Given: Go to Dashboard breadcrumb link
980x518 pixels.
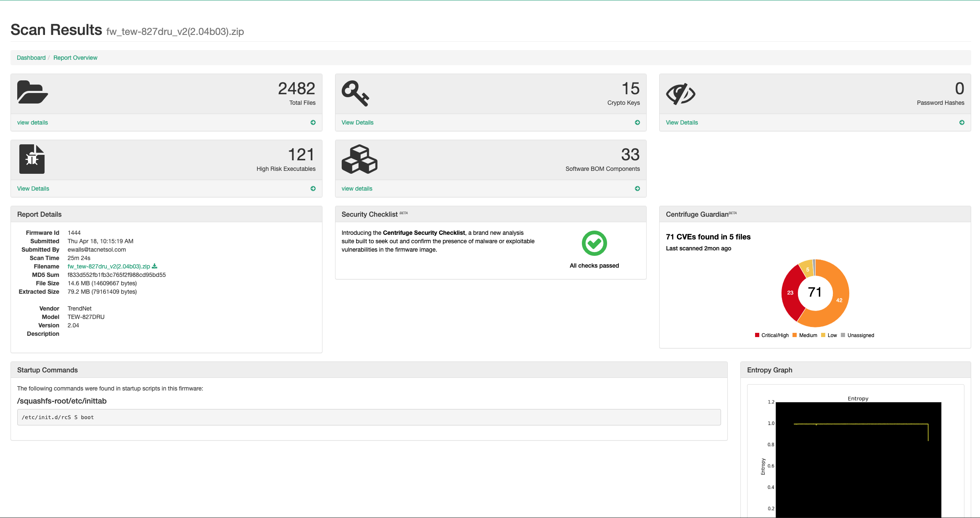Looking at the screenshot, I should pyautogui.click(x=31, y=58).
